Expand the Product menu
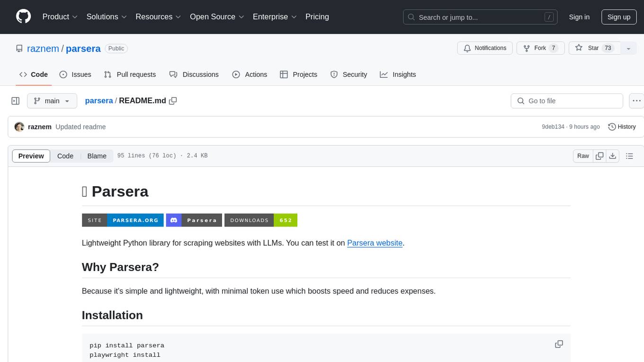The width and height of the screenshot is (644, 362). [60, 17]
